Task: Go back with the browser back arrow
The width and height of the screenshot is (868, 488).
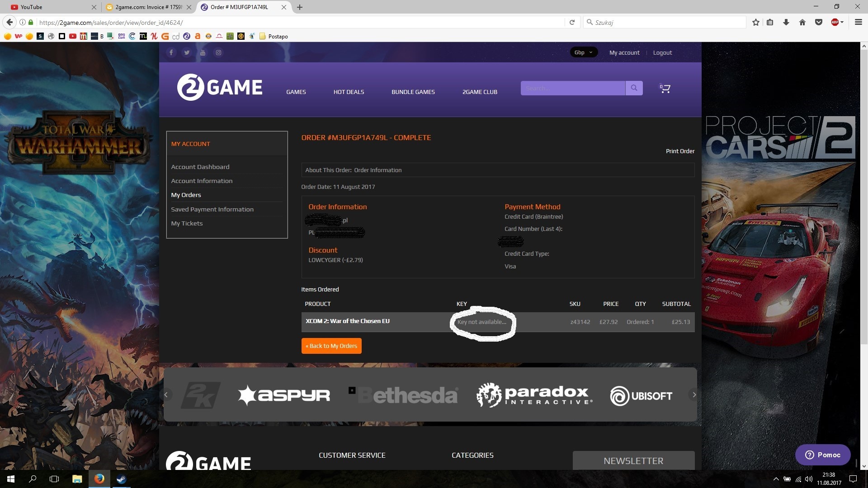Action: click(9, 22)
